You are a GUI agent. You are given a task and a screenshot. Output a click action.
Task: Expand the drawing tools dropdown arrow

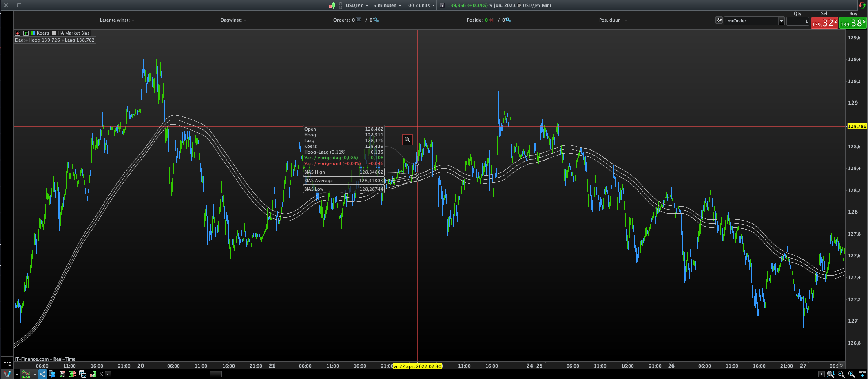tap(17, 374)
